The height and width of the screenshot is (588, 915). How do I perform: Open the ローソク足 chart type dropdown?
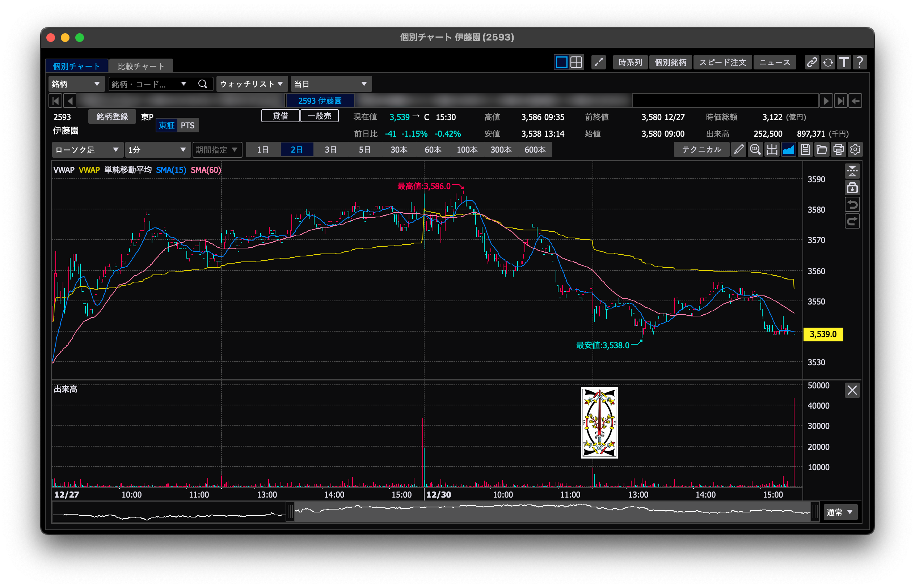pos(87,150)
